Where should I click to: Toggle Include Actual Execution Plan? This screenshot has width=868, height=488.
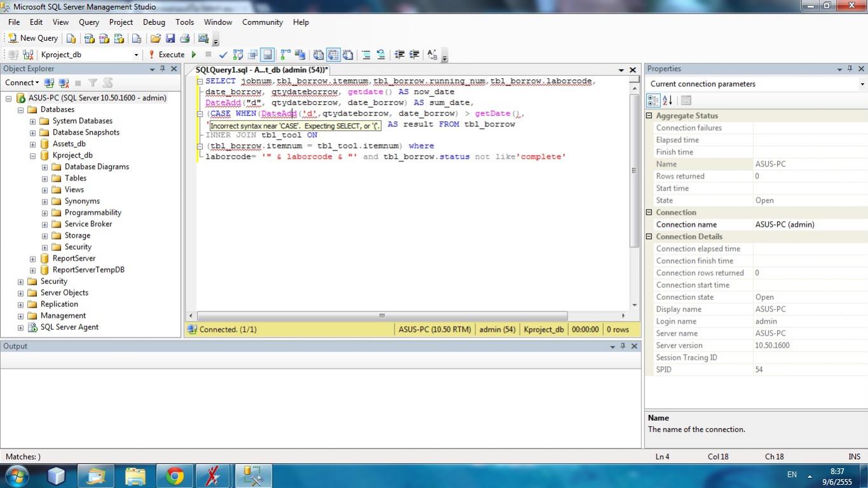[x=285, y=55]
